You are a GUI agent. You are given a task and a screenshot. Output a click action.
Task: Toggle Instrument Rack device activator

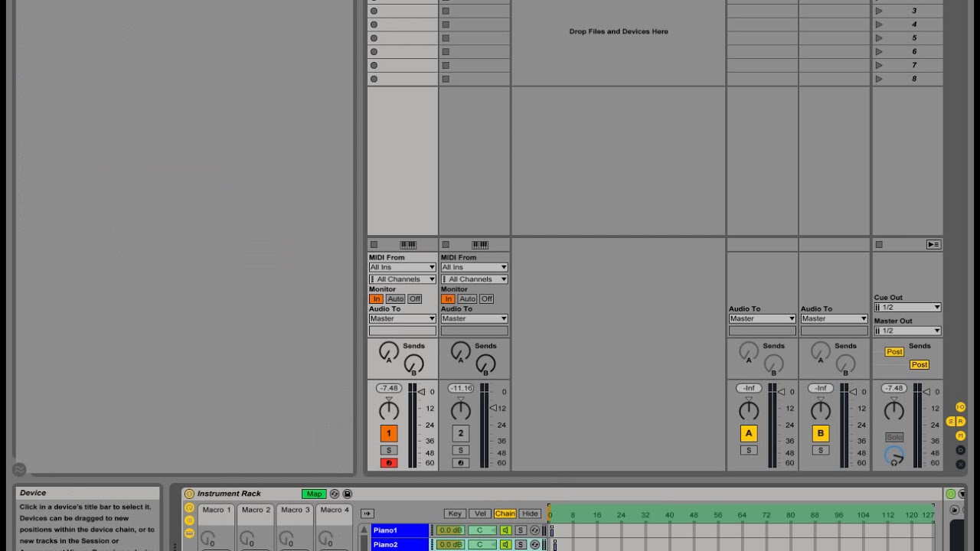coord(189,494)
